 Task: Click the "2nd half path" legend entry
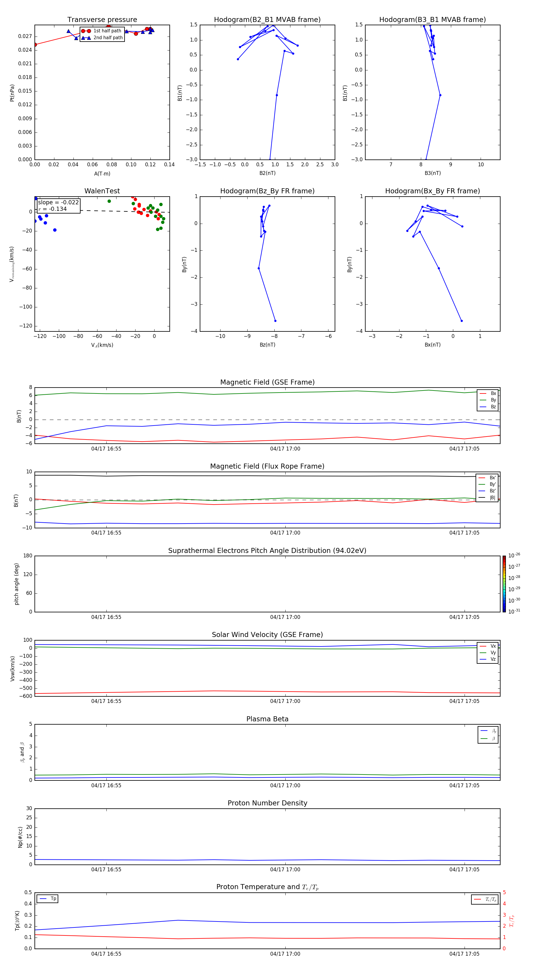102,38
